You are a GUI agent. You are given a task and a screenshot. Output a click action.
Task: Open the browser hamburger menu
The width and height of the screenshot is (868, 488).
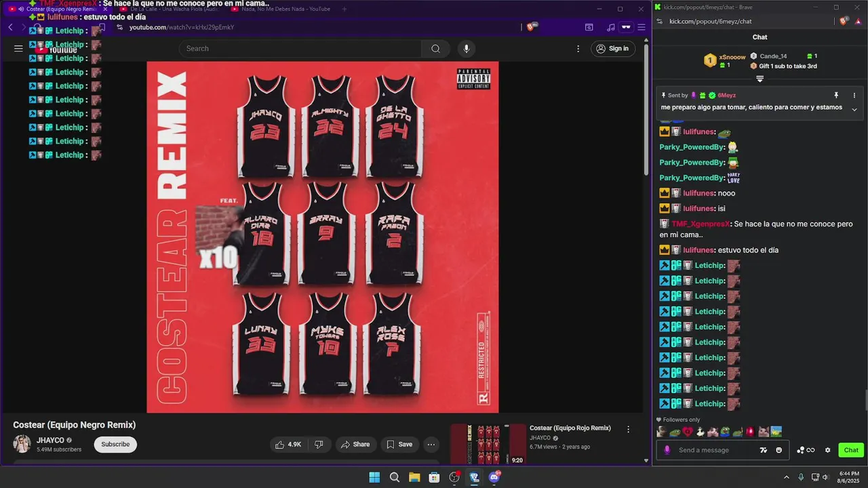[641, 27]
